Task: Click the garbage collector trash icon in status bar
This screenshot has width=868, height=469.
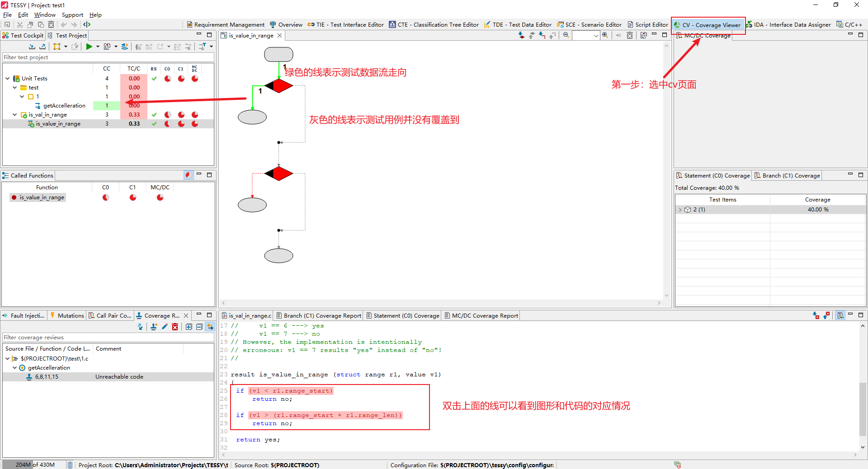Action: click(70, 465)
